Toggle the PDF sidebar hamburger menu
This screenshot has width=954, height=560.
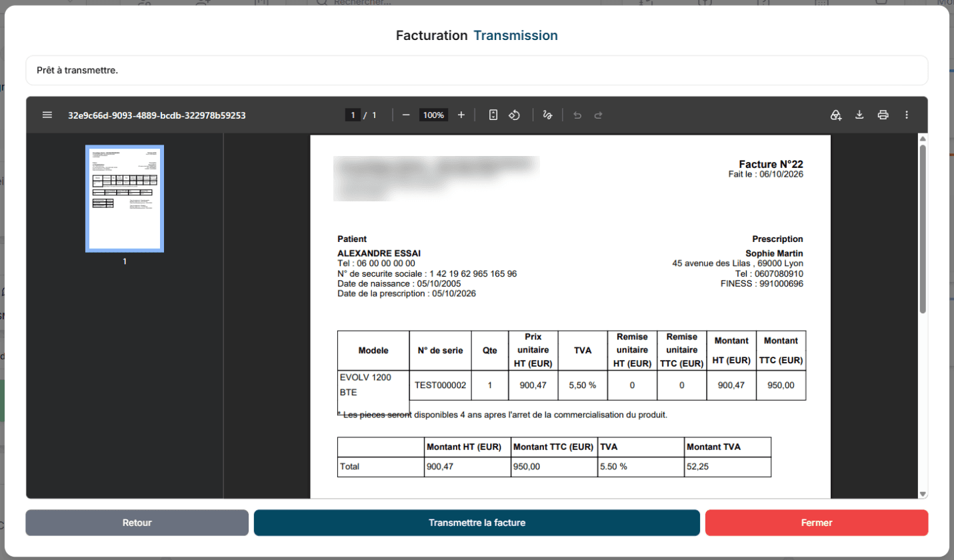(47, 115)
